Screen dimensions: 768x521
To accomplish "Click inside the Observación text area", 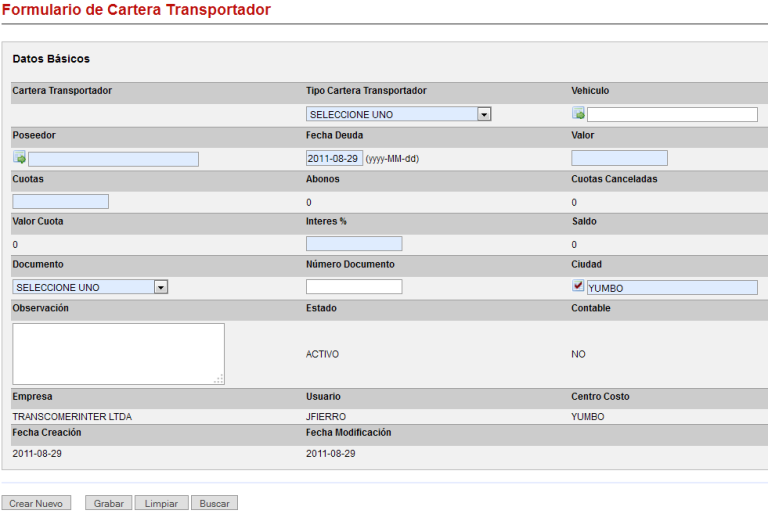I will 118,353.
